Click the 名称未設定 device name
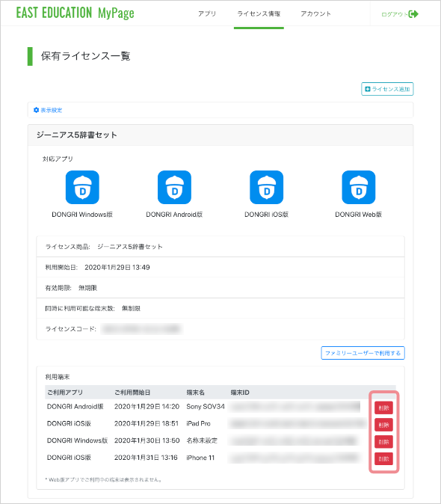441x504 pixels. pos(202,440)
